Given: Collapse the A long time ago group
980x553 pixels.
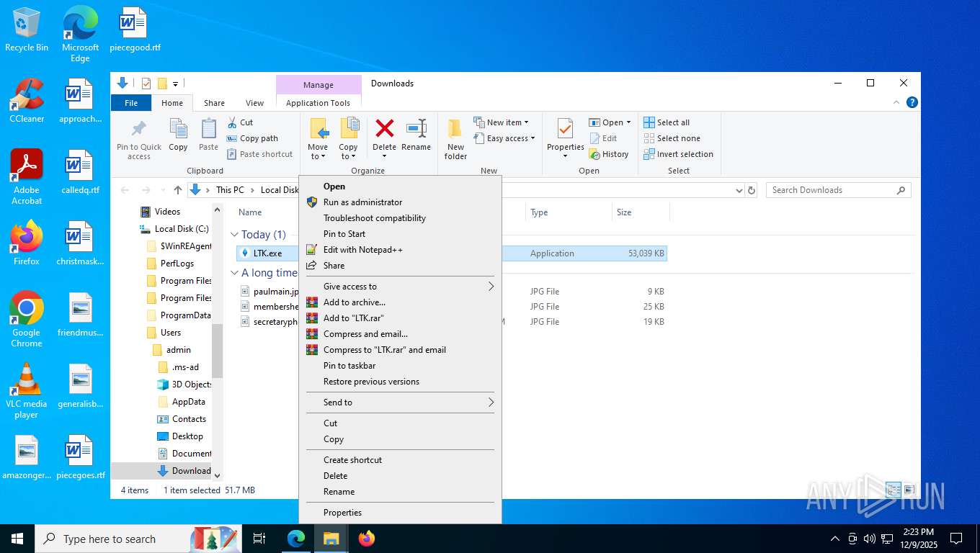Looking at the screenshot, I should (x=234, y=273).
